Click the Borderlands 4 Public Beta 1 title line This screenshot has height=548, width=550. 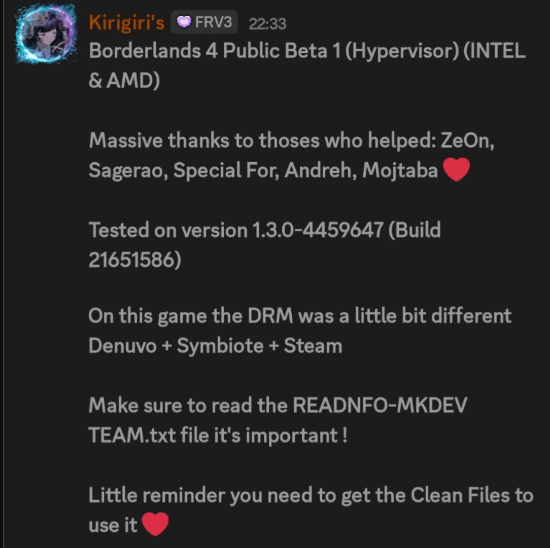click(307, 51)
